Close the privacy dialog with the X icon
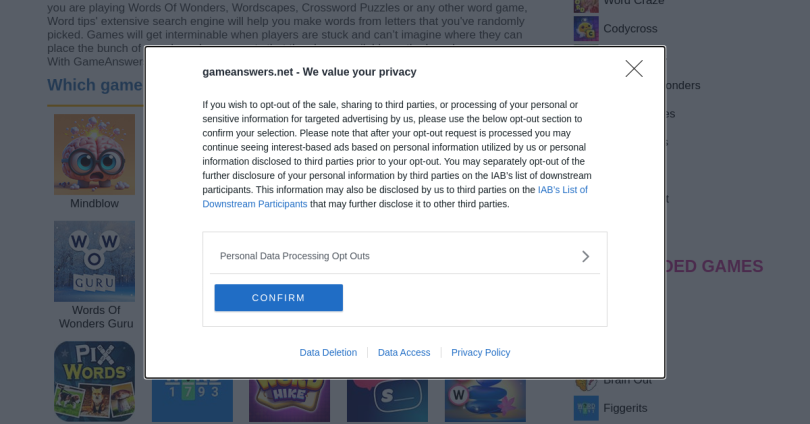The width and height of the screenshot is (810, 424). [634, 69]
